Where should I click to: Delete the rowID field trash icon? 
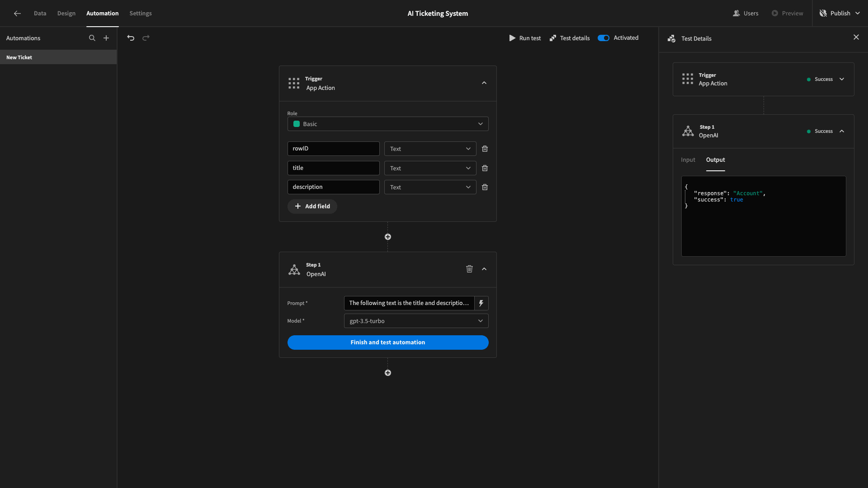click(485, 149)
